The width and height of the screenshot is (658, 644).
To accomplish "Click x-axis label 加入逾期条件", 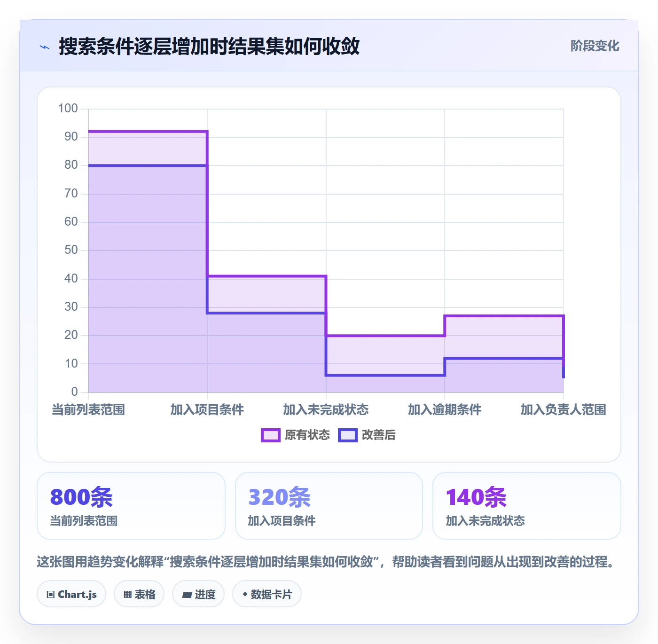I will pyautogui.click(x=445, y=410).
